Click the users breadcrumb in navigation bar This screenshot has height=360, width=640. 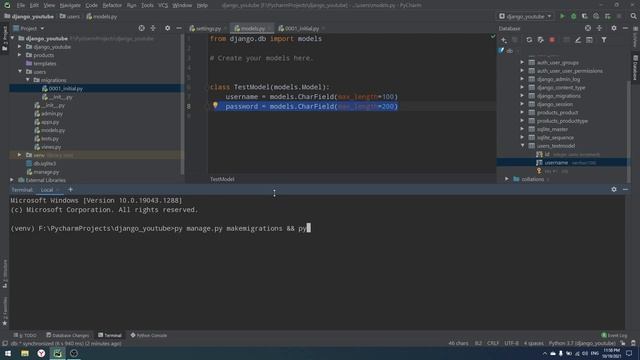click(70, 17)
